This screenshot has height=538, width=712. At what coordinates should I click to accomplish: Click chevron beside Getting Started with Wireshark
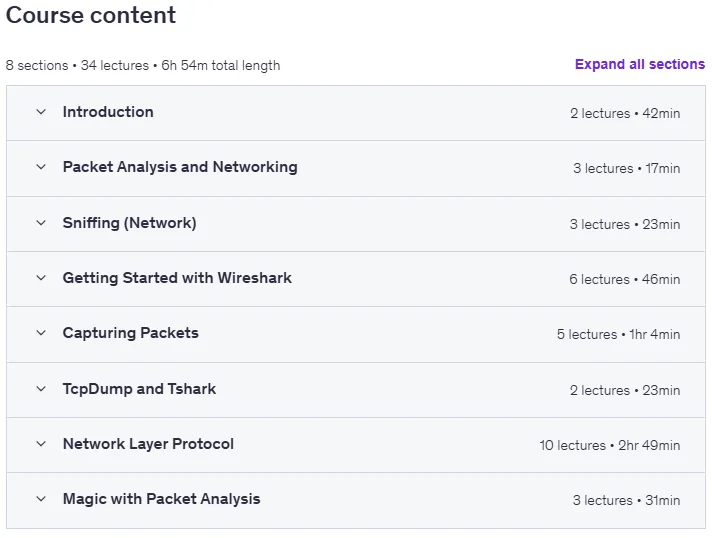click(41, 278)
